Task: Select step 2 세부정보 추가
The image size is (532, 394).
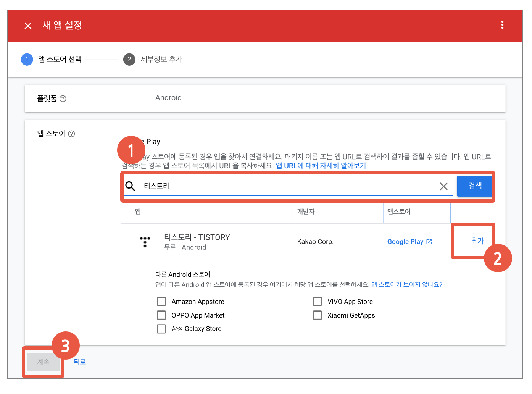Action: pos(153,59)
